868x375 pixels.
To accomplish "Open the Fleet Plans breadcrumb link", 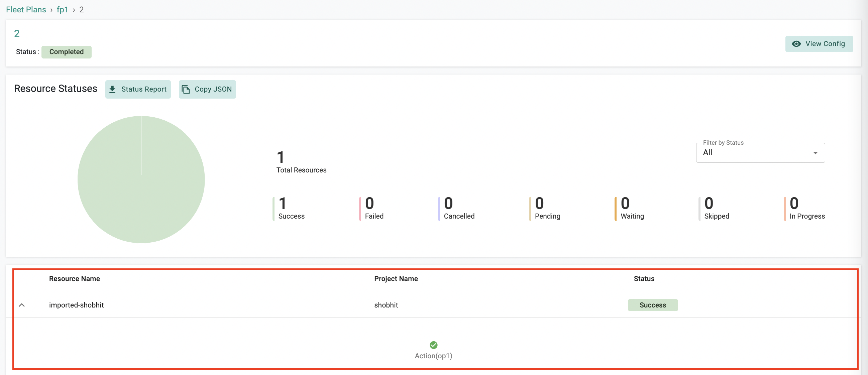I will coord(26,9).
